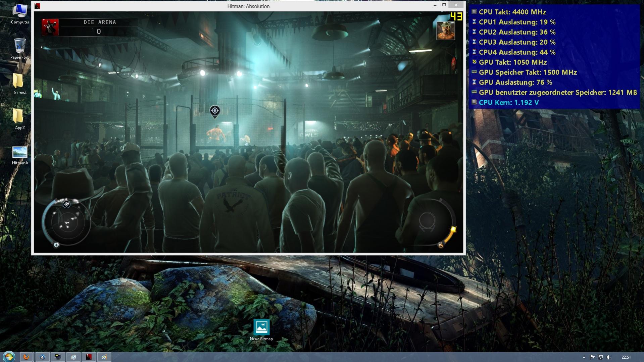Click the Hitman: Absolution title bar

(x=248, y=6)
